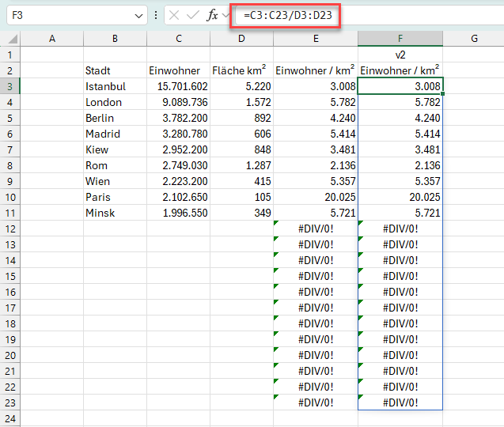This screenshot has width=504, height=427.
Task: Expand the Name Box dropdown arrow
Action: (x=139, y=15)
